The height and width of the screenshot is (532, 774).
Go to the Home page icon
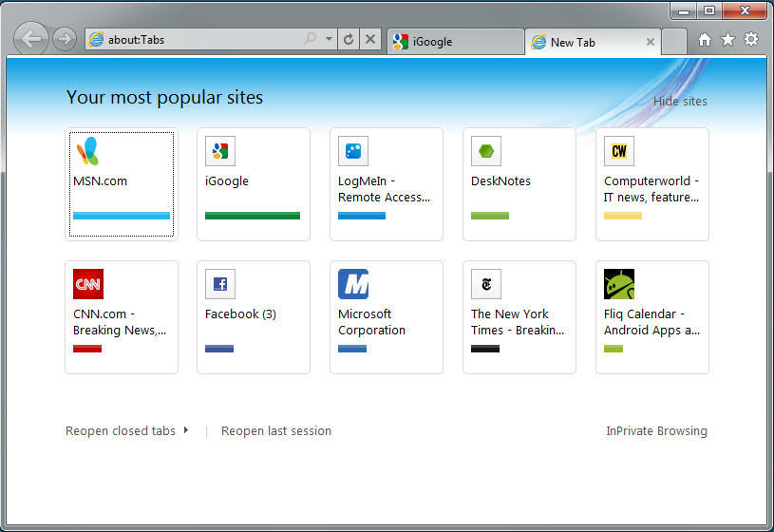tap(705, 40)
